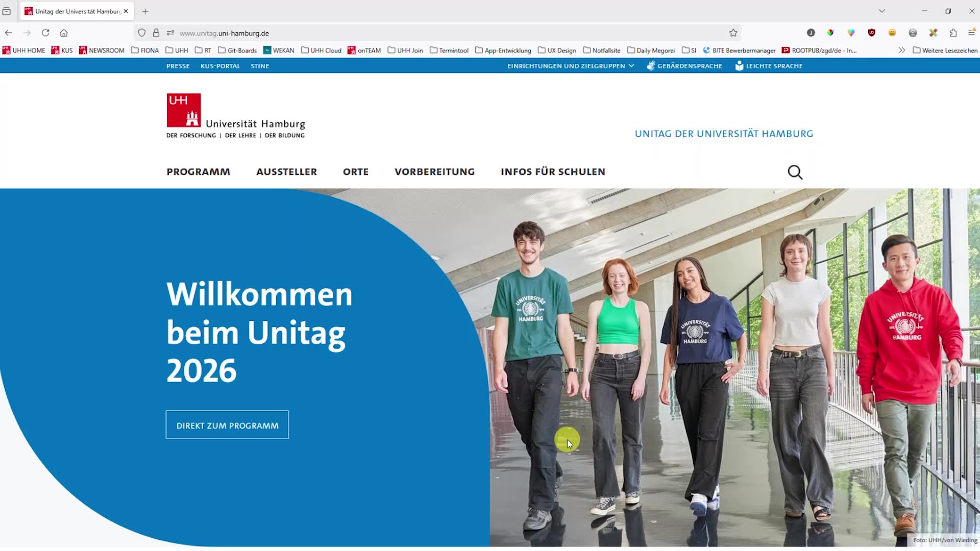Open the list all tabs dropdown

(882, 11)
